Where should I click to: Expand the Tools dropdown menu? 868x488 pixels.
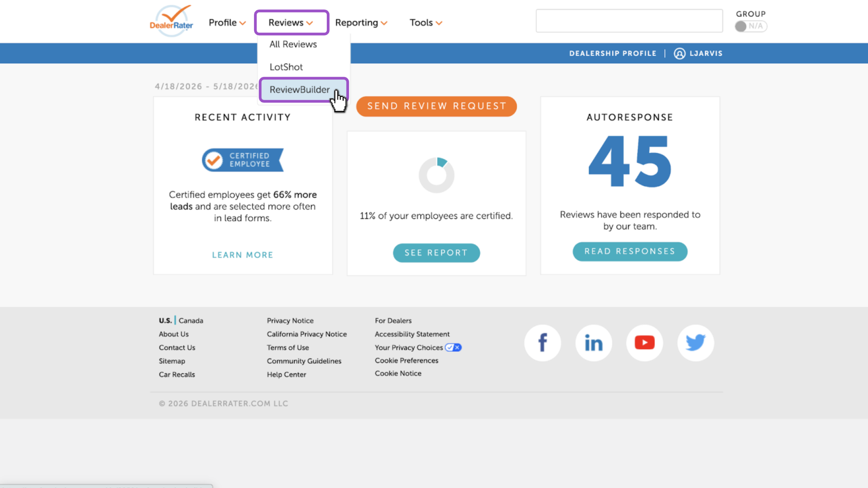[426, 23]
